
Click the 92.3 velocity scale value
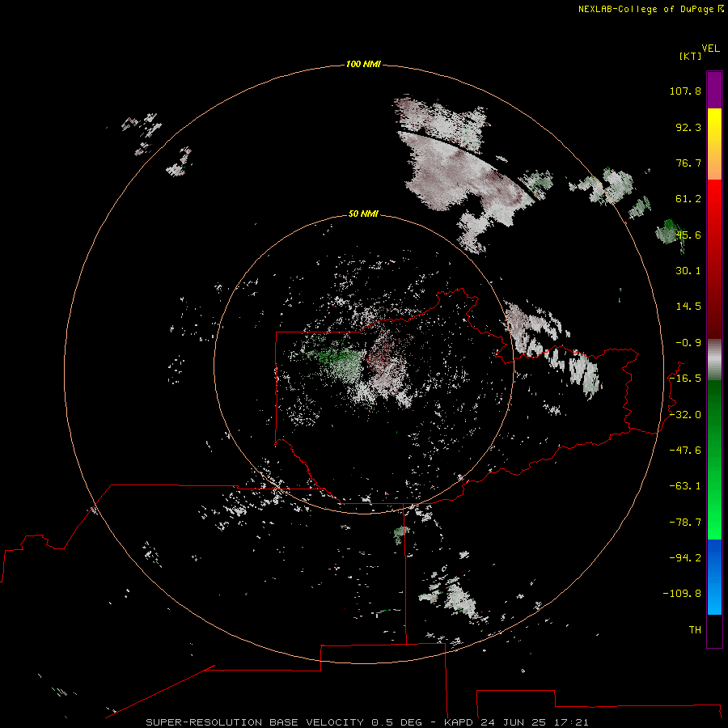[688, 127]
